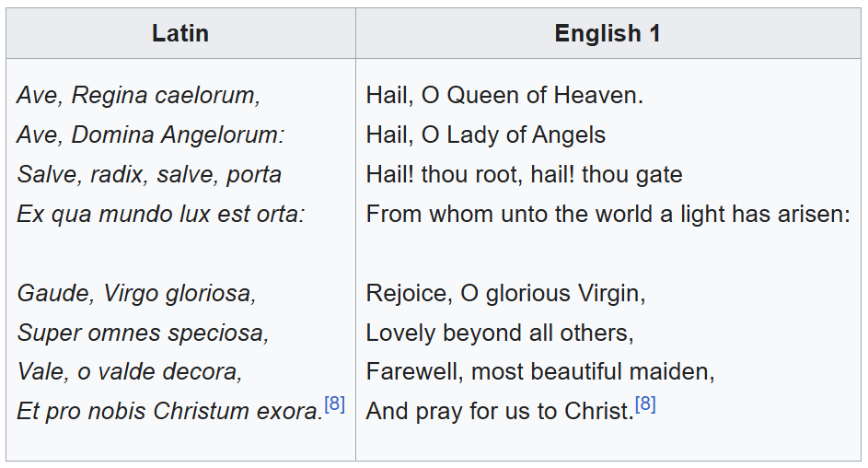Click the 'English 1' column header
This screenshot has height=468, width=868.
[608, 34]
